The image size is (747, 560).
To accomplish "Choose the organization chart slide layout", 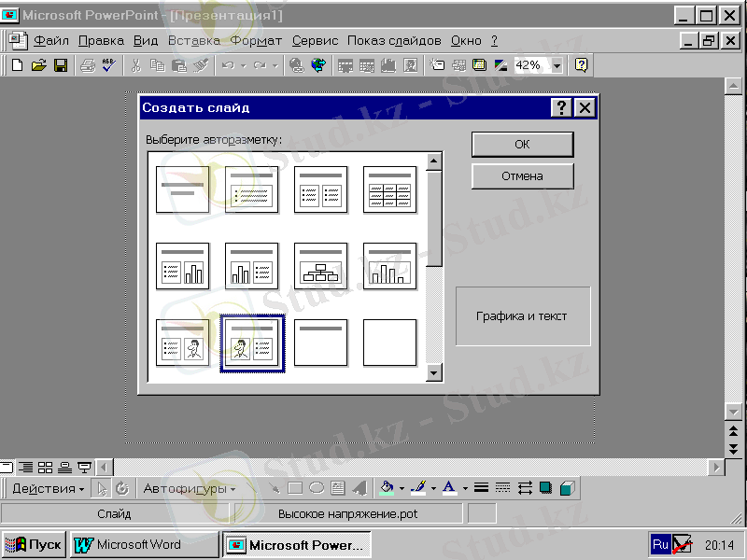I will point(321,266).
